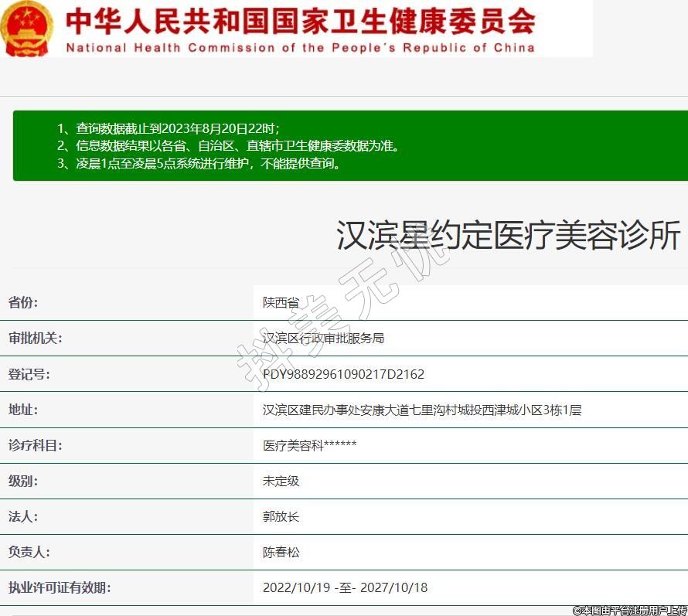Screen dimensions: 688x616
Task: Select the clinic address text
Action: 421,410
